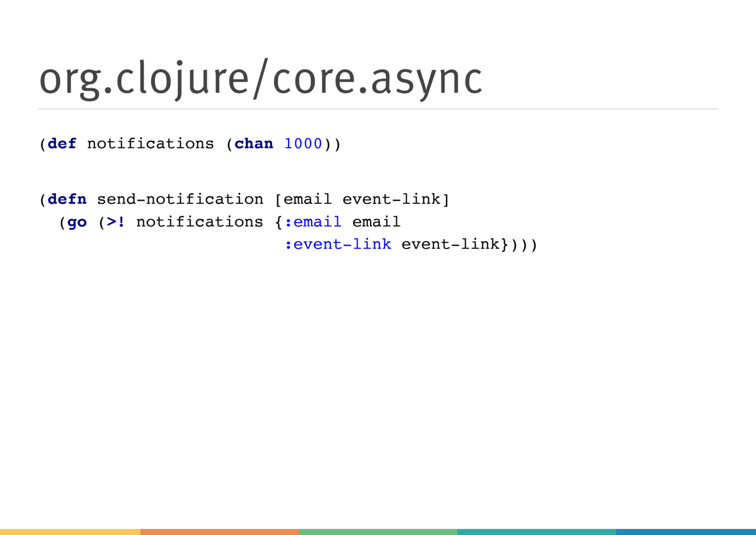
Task: Click the 'chan' function name
Action: coord(254,143)
